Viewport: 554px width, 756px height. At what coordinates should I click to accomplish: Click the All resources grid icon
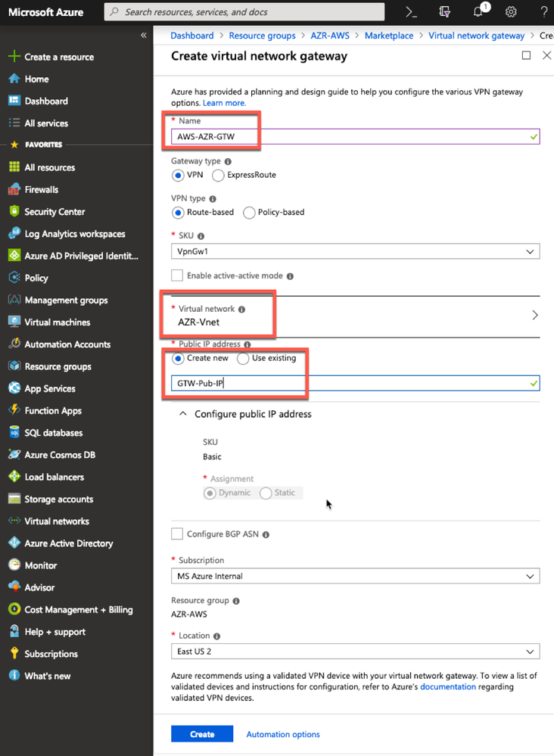click(14, 167)
